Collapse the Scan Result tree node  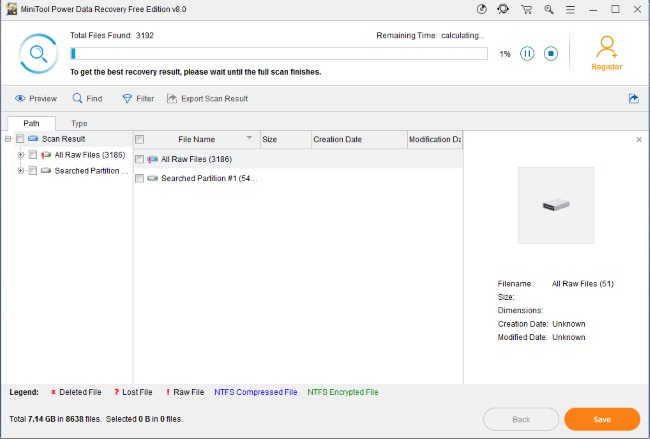tap(8, 139)
